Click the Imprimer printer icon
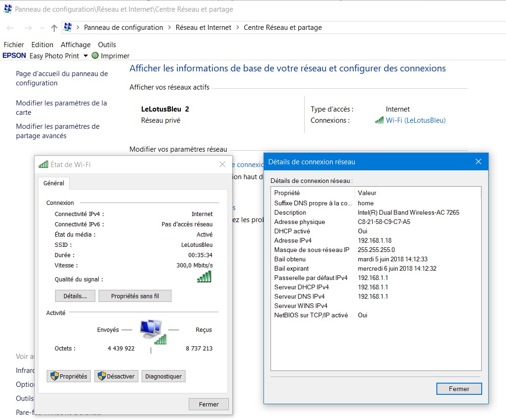 click(95, 56)
